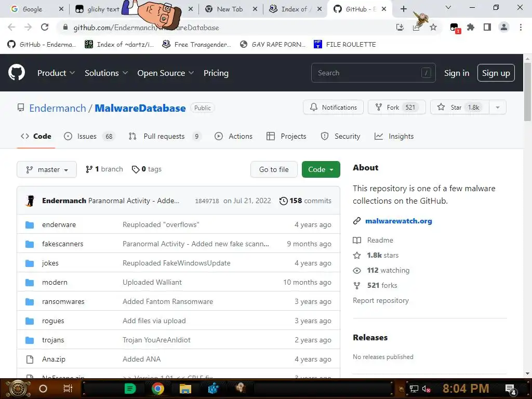
Task: Open the master branch dropdown
Action: click(47, 169)
